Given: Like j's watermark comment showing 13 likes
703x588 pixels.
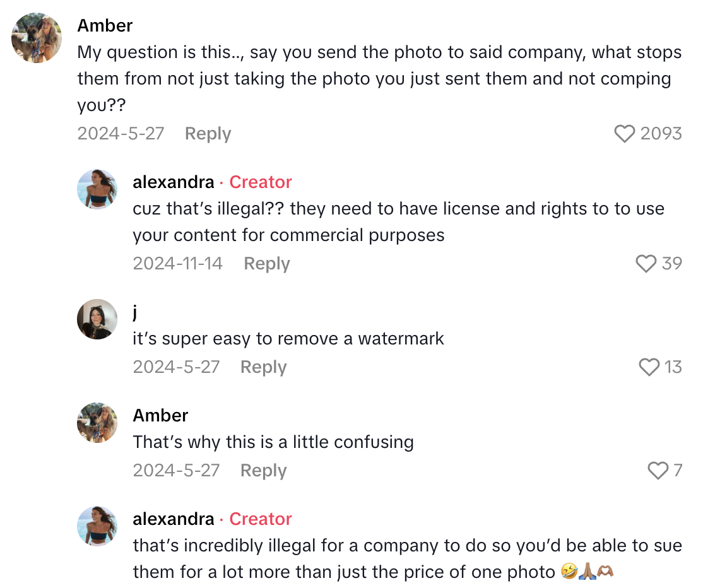Looking at the screenshot, I should (649, 367).
